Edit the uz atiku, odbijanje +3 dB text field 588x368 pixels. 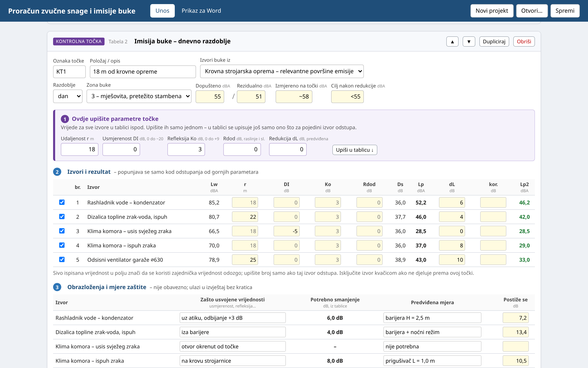(x=232, y=318)
